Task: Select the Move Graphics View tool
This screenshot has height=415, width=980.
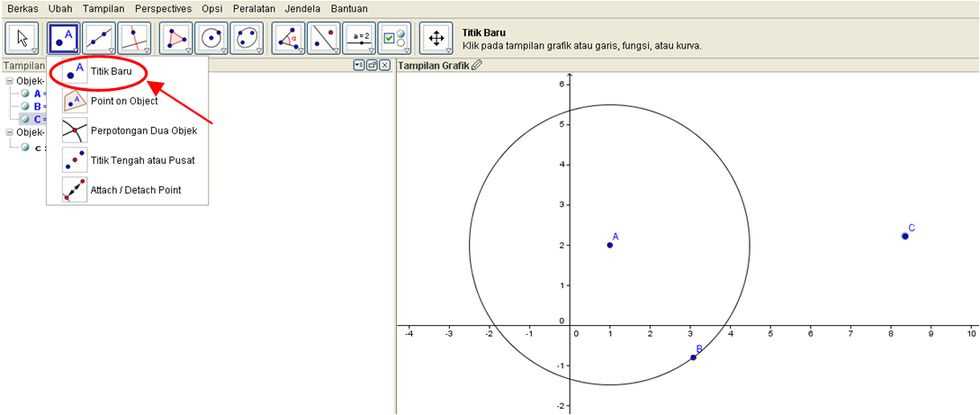Action: point(436,38)
